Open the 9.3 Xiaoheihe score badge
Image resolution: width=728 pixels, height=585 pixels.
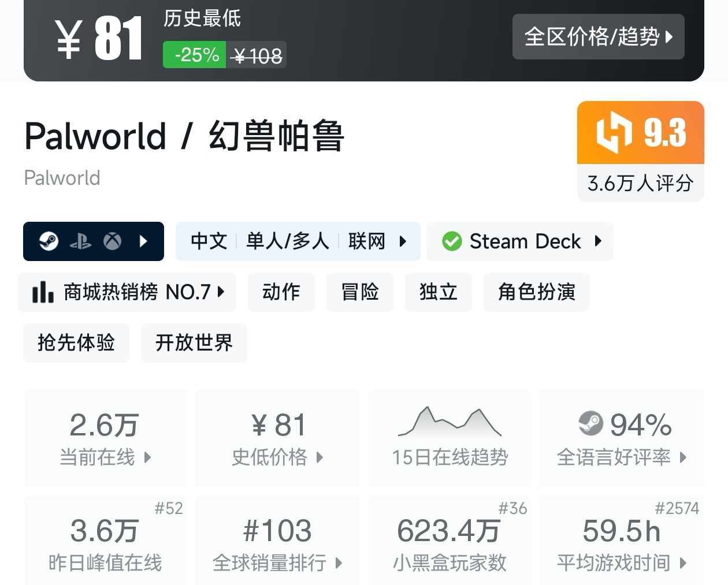click(x=641, y=132)
